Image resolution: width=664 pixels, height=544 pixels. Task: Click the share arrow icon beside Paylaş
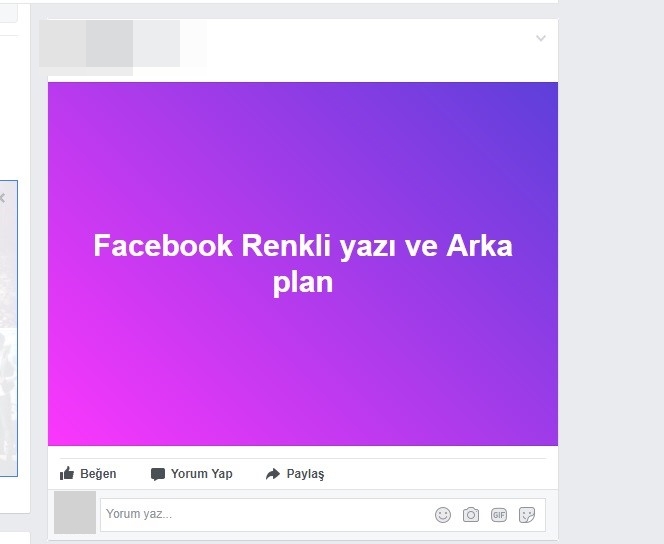click(273, 474)
